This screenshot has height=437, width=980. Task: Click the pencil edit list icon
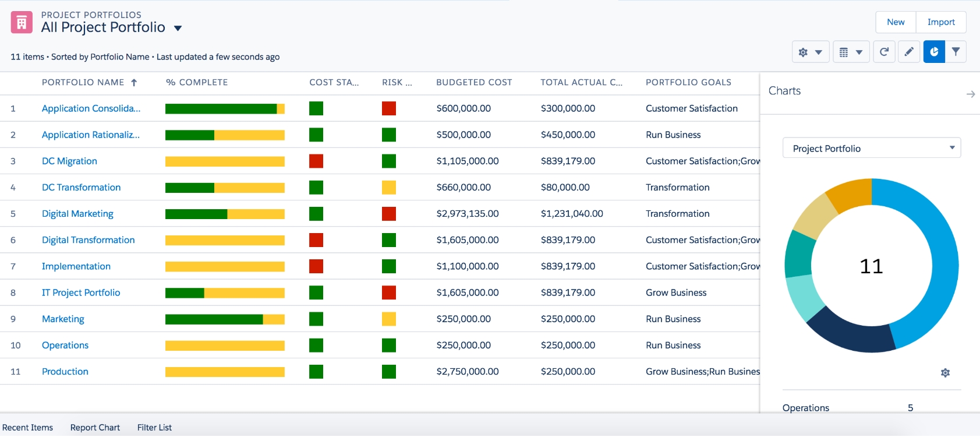909,52
